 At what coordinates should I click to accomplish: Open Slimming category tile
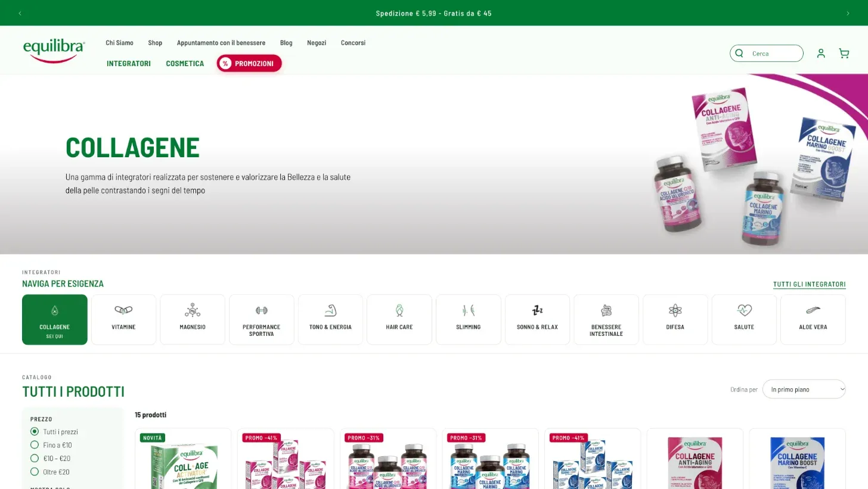point(469,320)
